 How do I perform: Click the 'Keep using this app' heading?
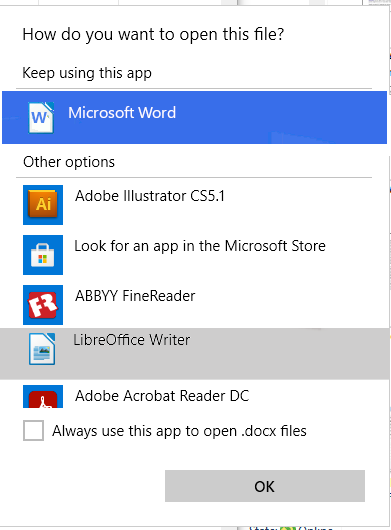87,73
